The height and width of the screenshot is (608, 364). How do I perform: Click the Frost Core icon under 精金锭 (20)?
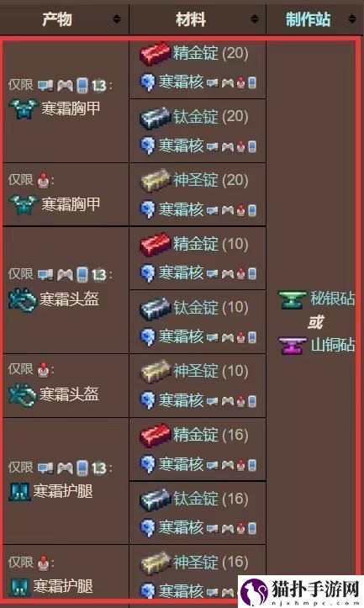[147, 82]
